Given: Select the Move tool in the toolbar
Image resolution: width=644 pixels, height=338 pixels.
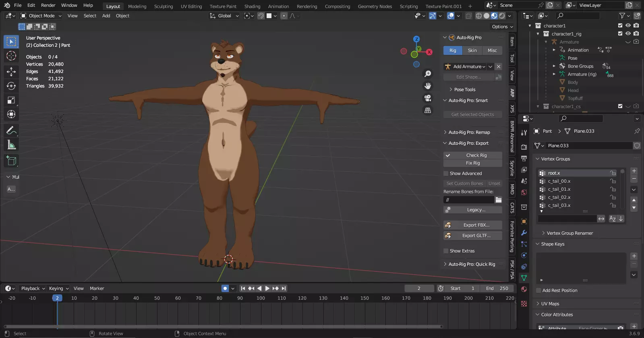Looking at the screenshot, I should [11, 72].
